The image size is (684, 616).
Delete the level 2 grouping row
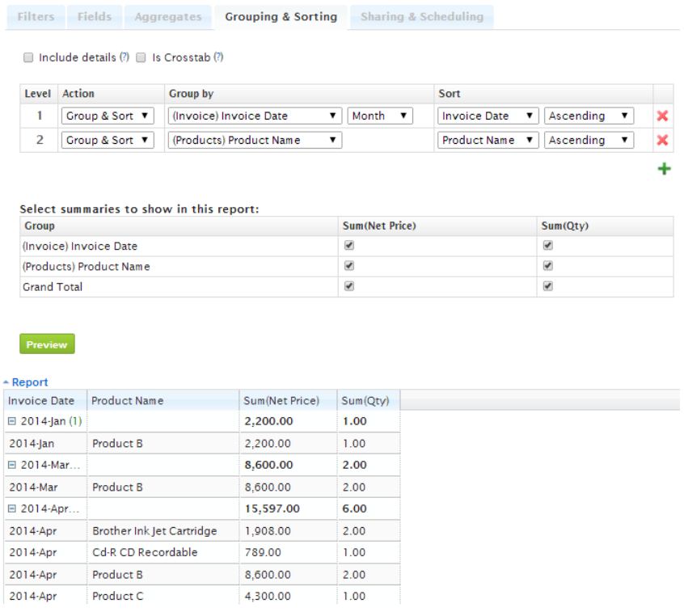pyautogui.click(x=662, y=140)
